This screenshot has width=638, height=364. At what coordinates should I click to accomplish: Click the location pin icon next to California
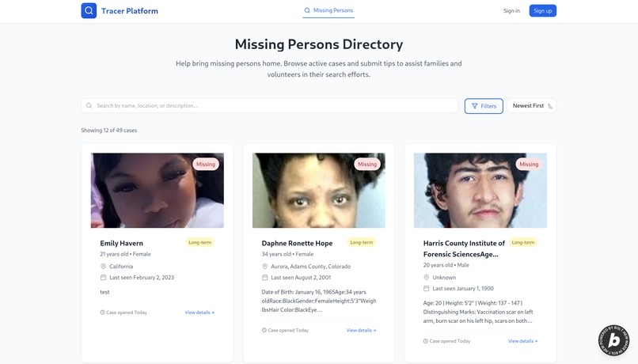[103, 267]
